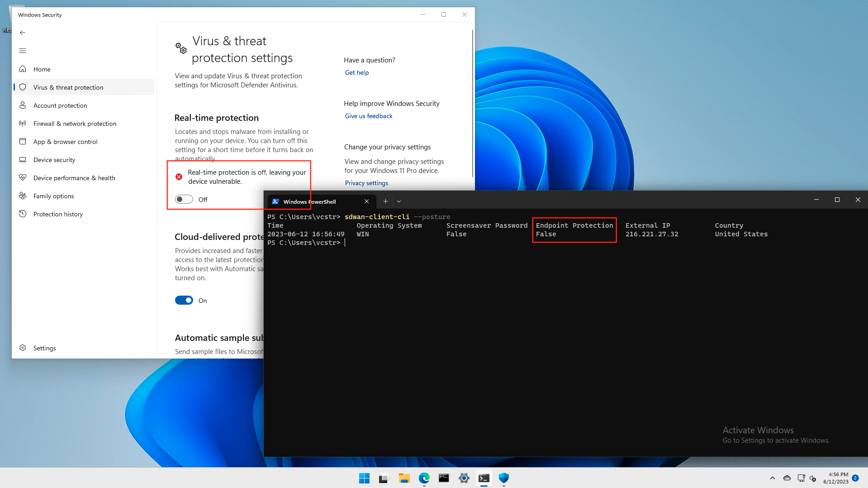The width and height of the screenshot is (868, 488).
Task: Open App & browser control
Action: [x=84, y=142]
